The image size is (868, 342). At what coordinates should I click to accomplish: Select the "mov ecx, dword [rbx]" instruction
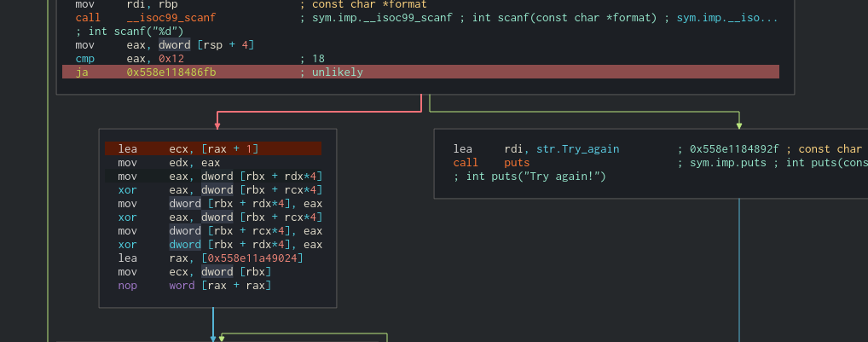coord(194,272)
